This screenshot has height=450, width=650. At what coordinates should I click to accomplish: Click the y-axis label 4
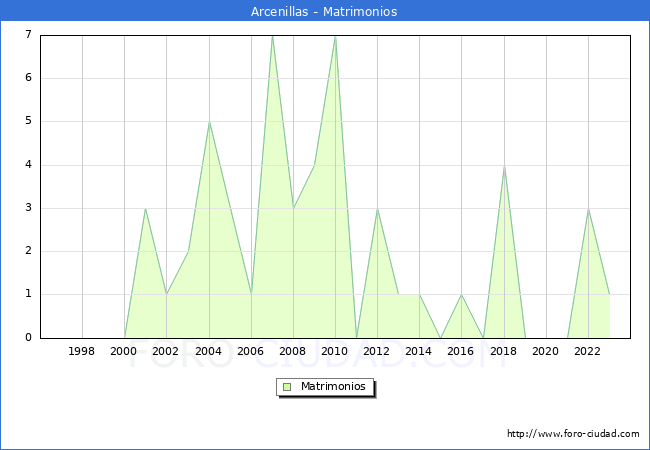[28, 165]
